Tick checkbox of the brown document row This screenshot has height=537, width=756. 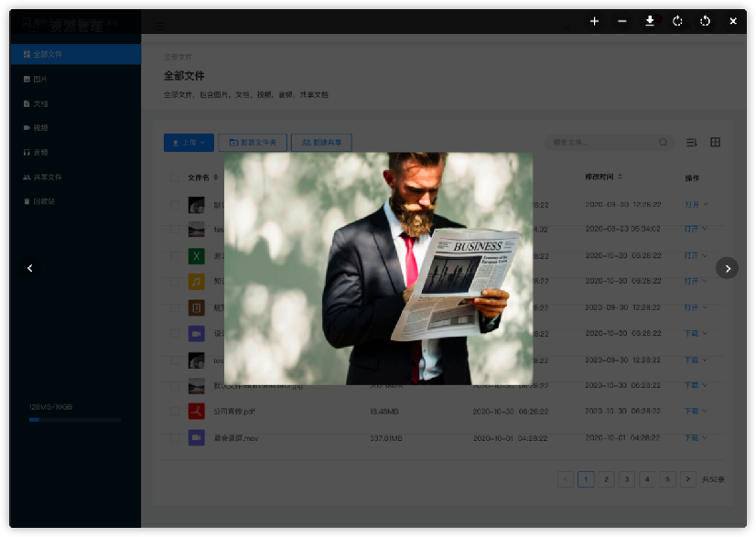[175, 307]
